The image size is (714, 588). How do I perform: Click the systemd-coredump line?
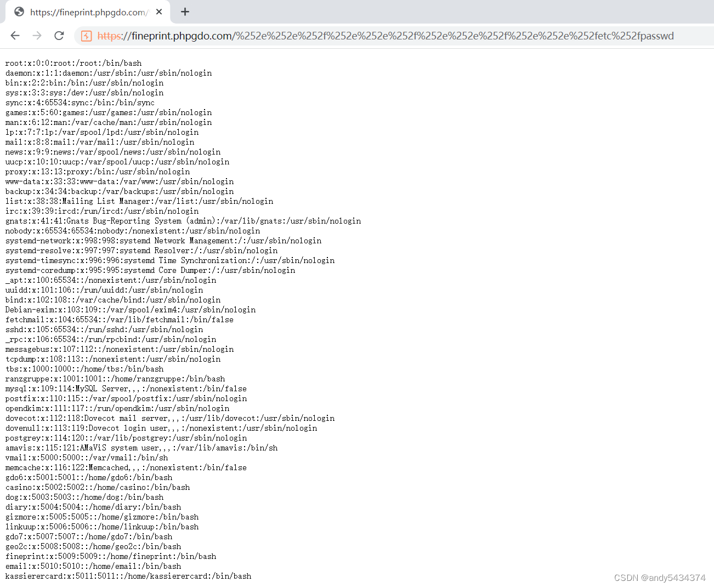(150, 270)
